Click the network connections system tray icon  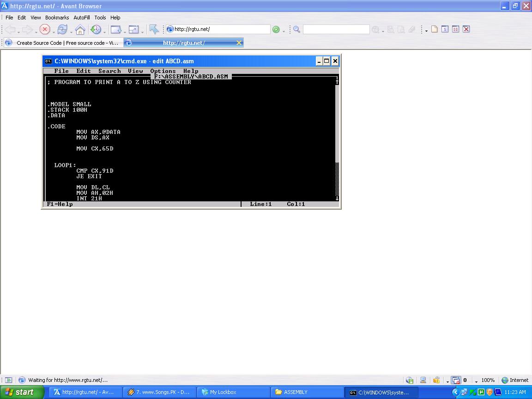pos(464,392)
